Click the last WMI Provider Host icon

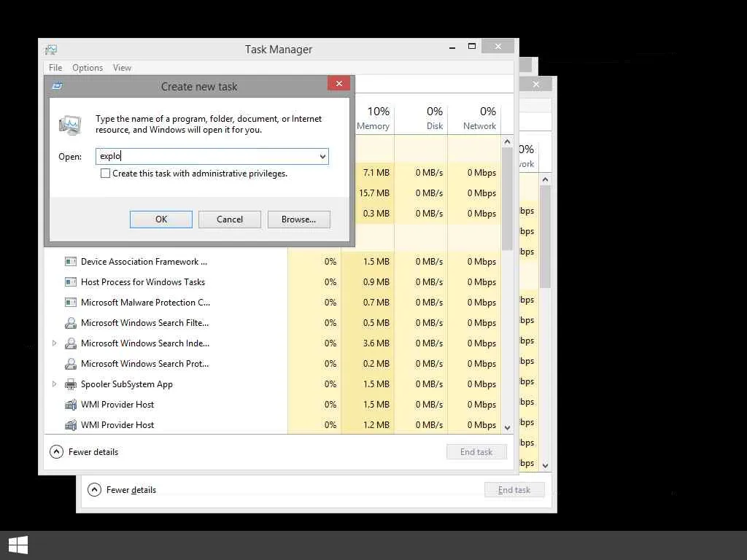click(x=71, y=425)
